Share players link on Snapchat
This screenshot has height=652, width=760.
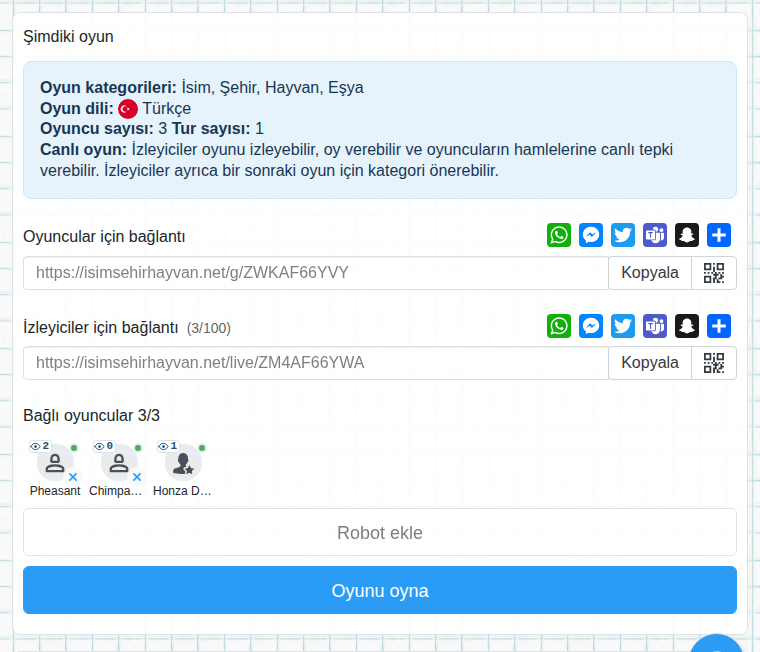(687, 235)
